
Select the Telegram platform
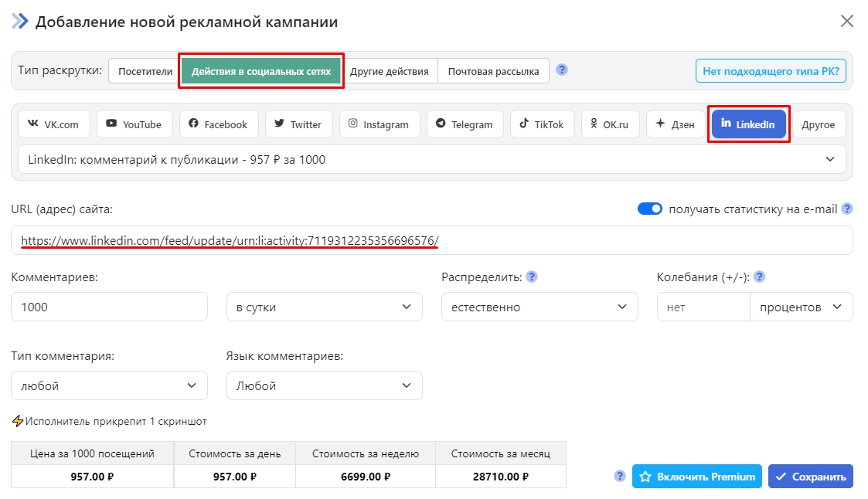pos(465,124)
